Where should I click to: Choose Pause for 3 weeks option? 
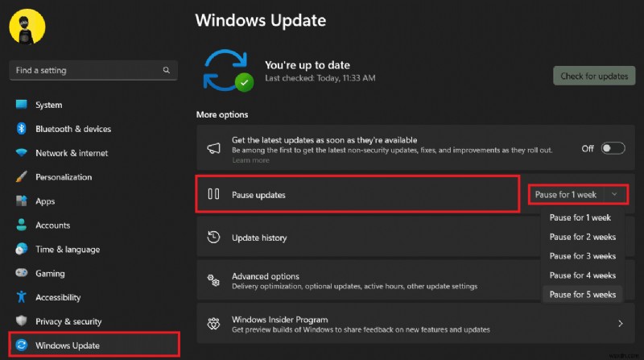click(x=582, y=256)
